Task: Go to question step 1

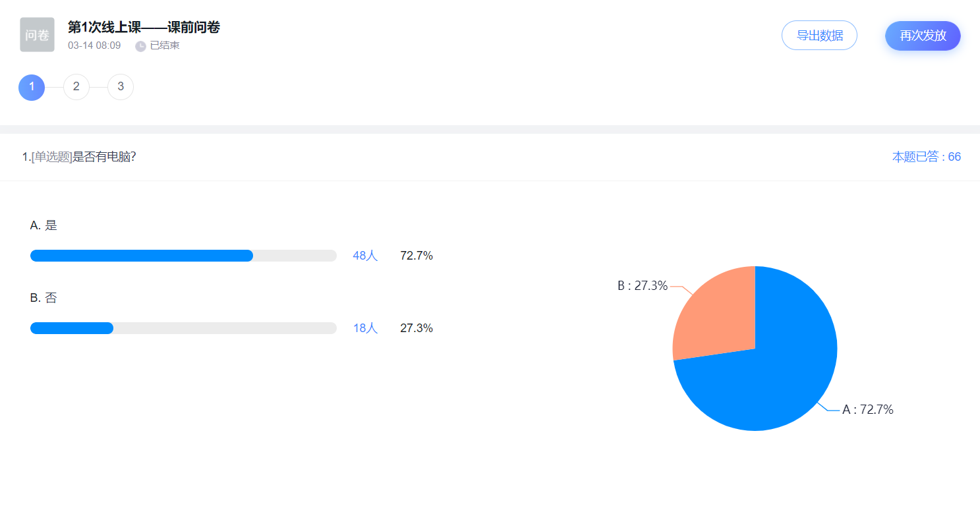Action: [32, 87]
